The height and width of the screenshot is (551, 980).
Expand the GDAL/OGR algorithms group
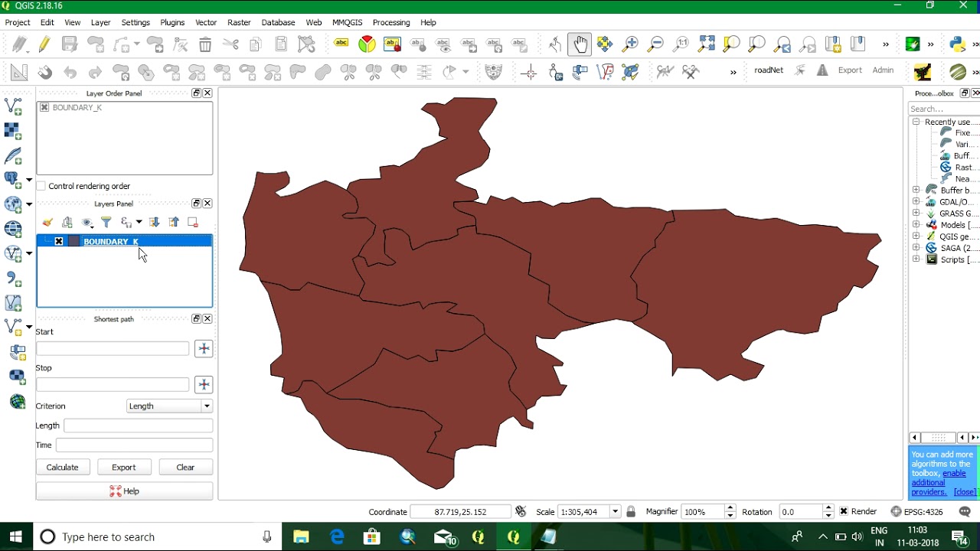[x=916, y=202]
